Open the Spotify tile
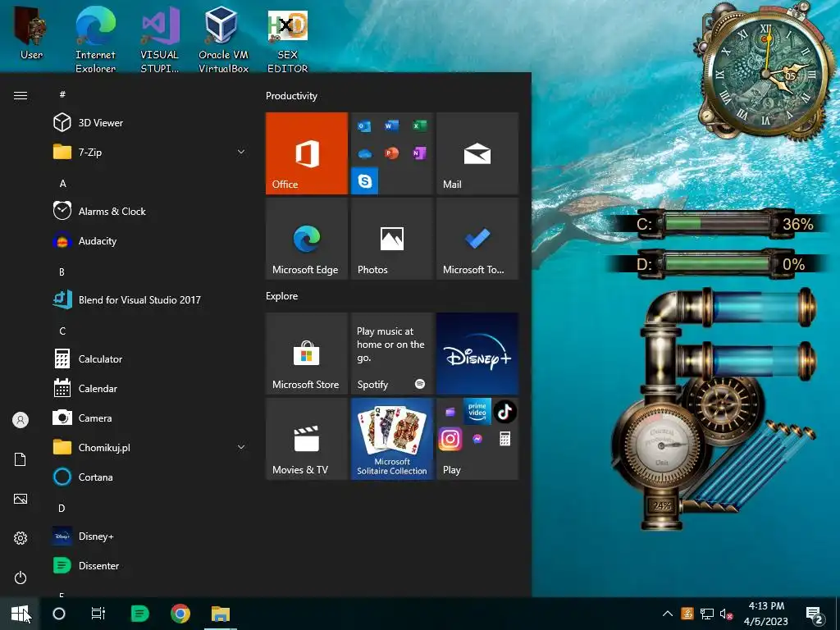The width and height of the screenshot is (840, 630). point(391,354)
